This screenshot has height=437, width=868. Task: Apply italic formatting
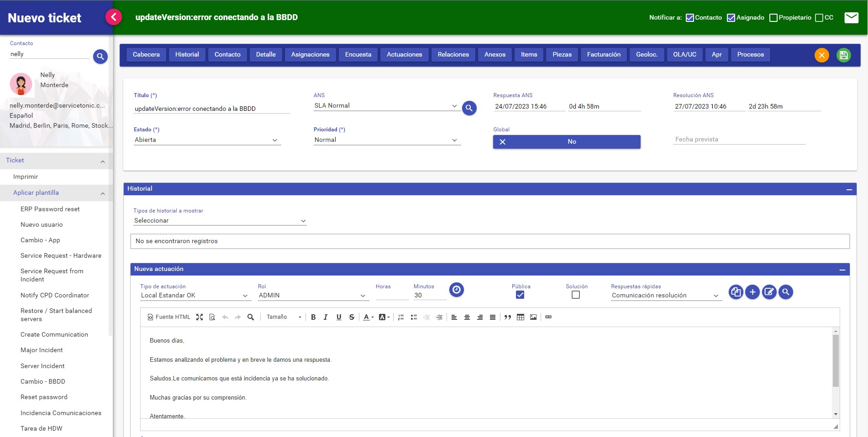(326, 317)
